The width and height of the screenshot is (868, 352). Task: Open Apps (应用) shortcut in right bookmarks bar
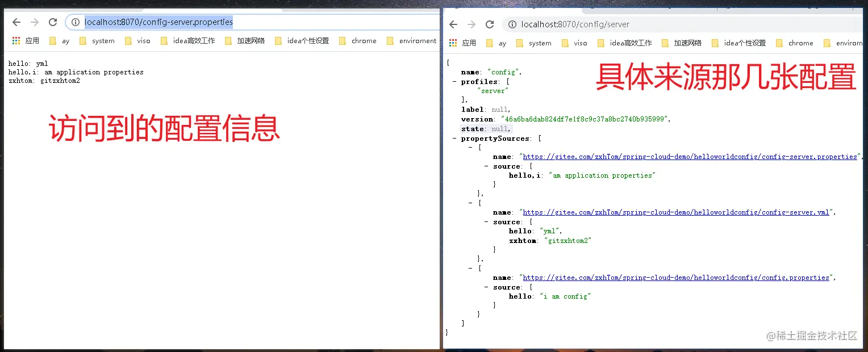[x=463, y=43]
